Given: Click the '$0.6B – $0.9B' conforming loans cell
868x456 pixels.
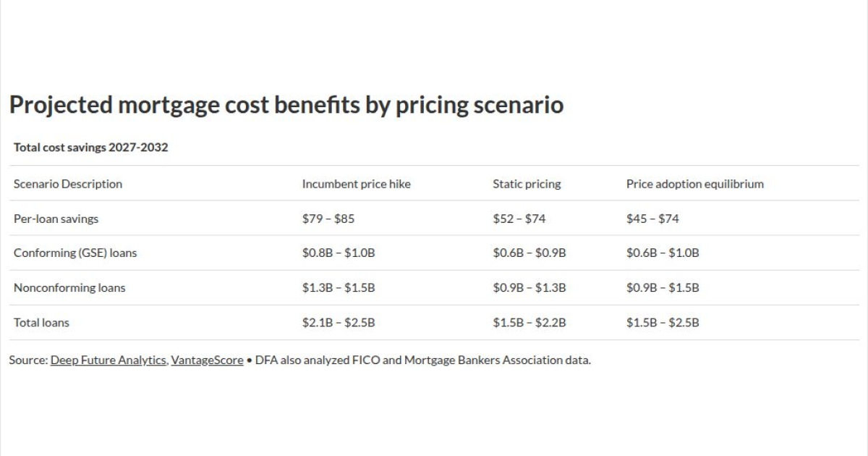Looking at the screenshot, I should pos(529,253).
